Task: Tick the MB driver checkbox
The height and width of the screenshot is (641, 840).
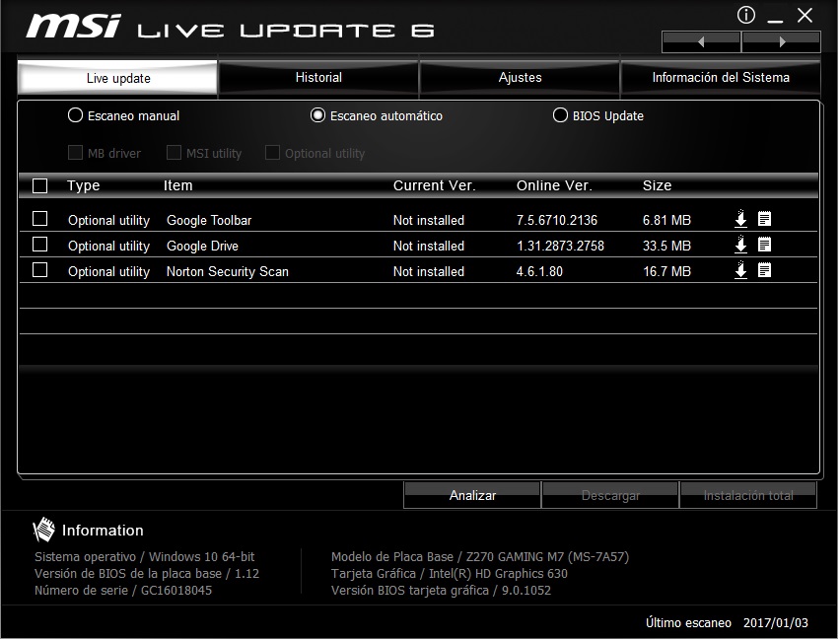Action: [75, 153]
